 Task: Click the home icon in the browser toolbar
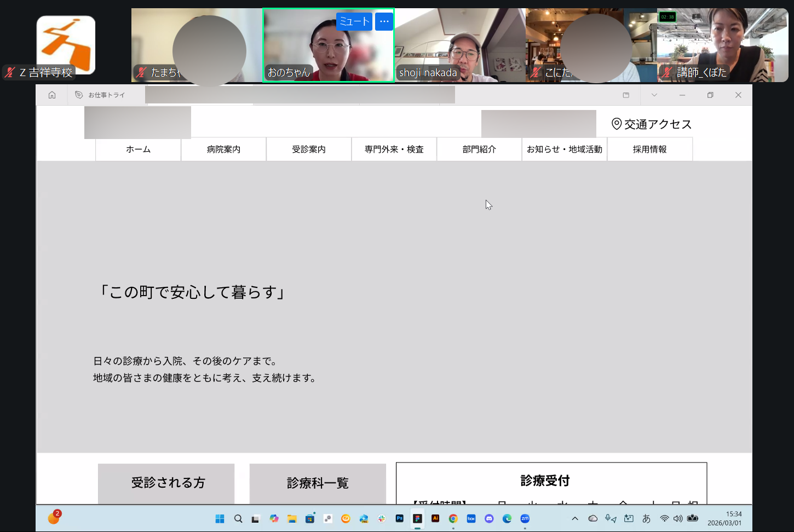pos(51,94)
